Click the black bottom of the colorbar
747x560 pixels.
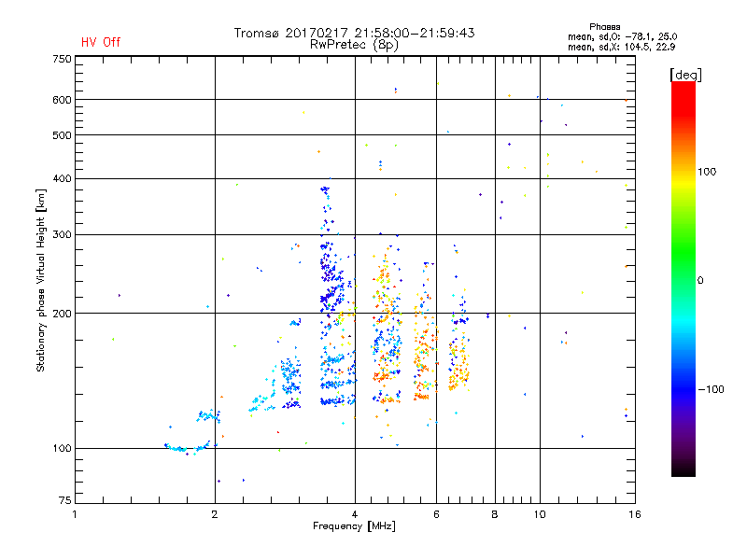click(684, 469)
